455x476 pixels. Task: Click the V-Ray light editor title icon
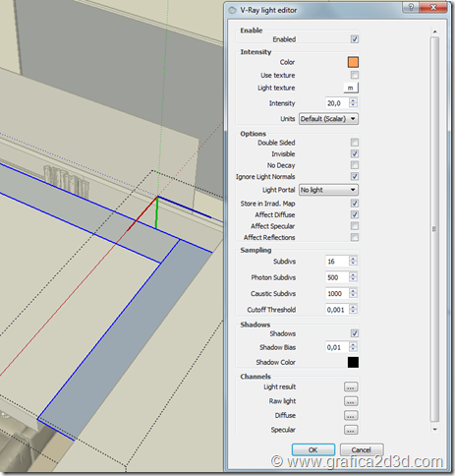click(232, 10)
